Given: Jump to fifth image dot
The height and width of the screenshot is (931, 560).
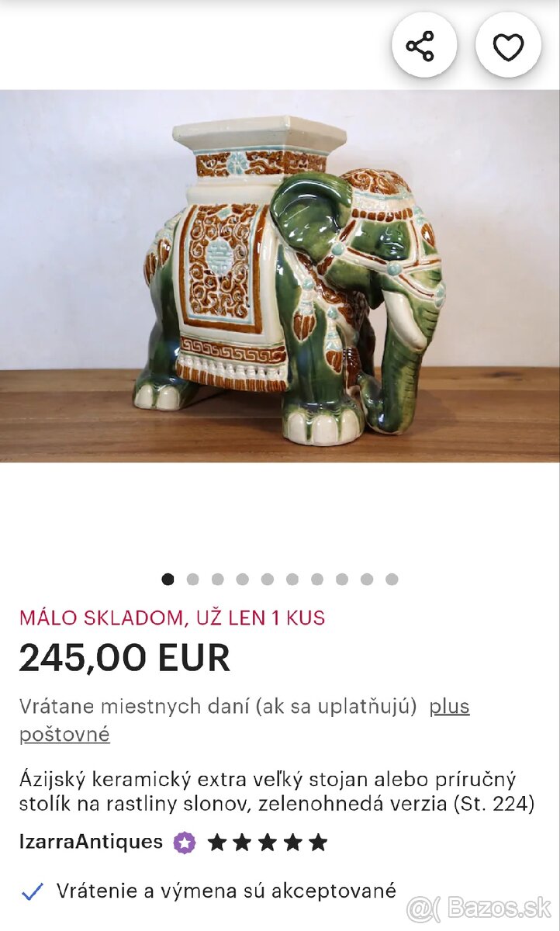Looking at the screenshot, I should 268,579.
